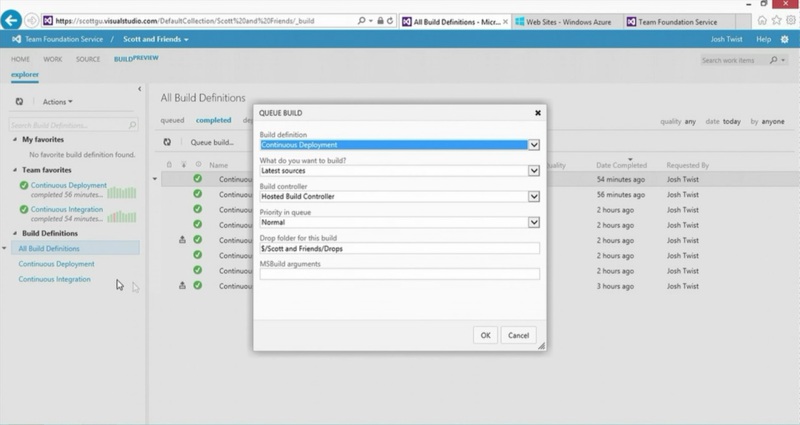Screen dimensions: 800x425
Task: Open the Continuous Deployment build definition link
Action: tap(57, 264)
